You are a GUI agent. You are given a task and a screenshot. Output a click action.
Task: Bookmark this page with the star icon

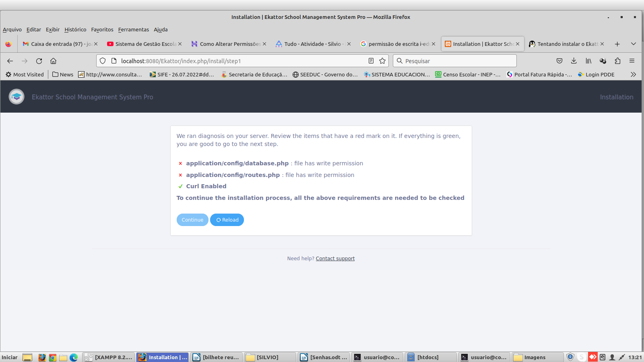click(382, 61)
